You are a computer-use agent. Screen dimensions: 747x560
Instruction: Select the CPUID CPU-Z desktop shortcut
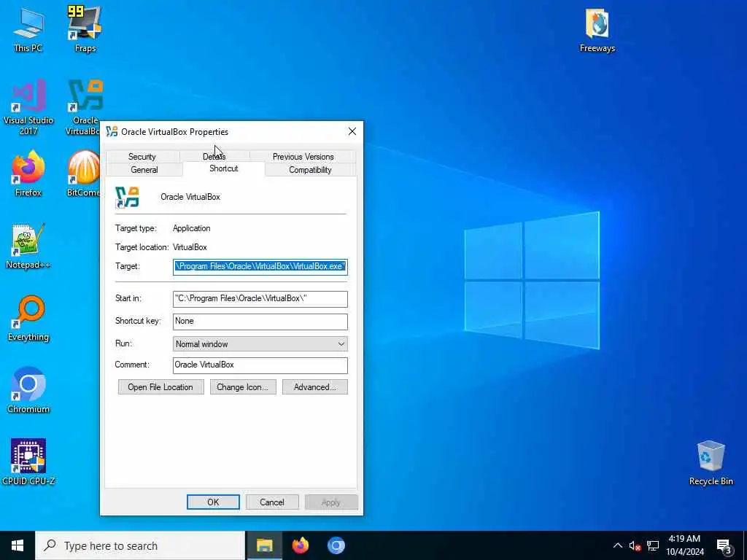tap(28, 462)
